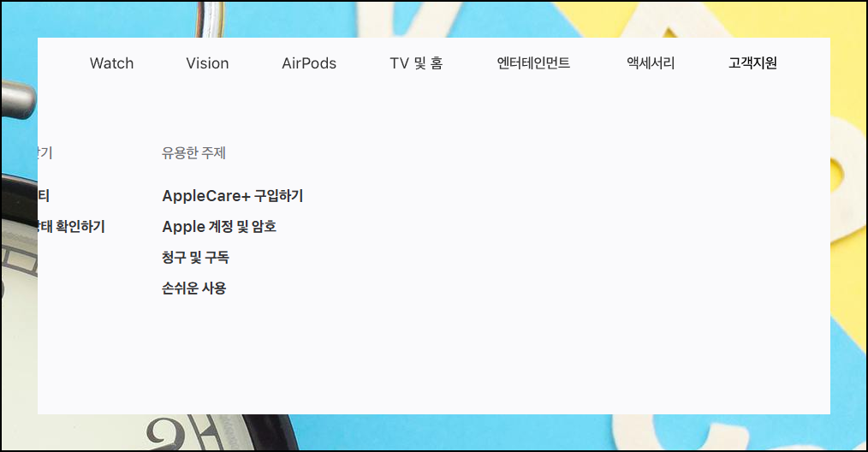Follow the 청구 및 구독 link

coord(195,258)
